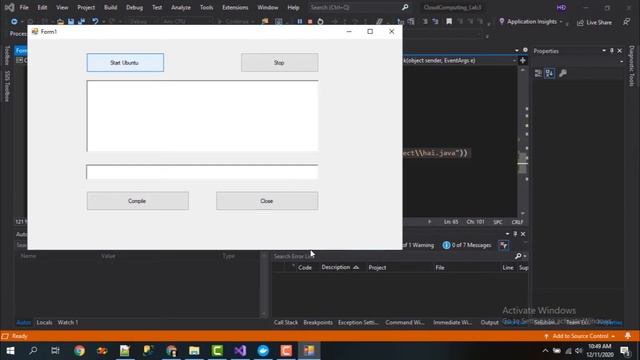Click the Error List clear-filter funnel icon
The image size is (640, 360).
click(504, 245)
